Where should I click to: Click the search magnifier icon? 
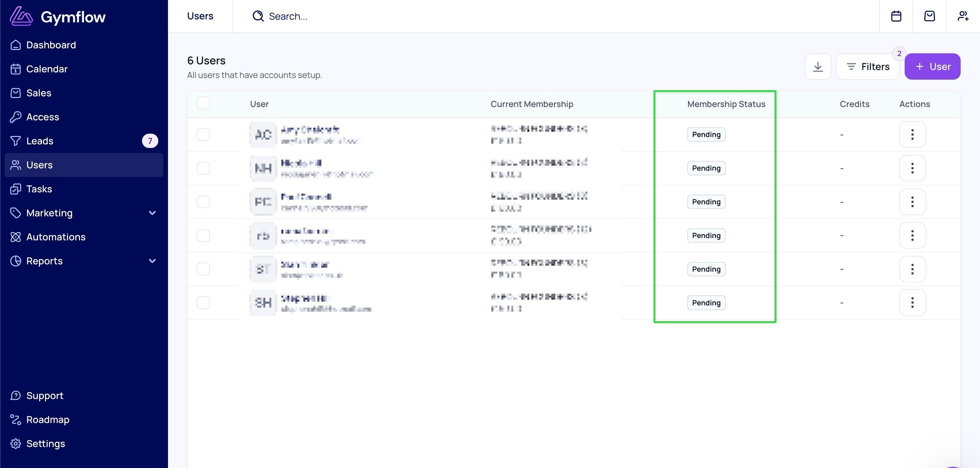[258, 16]
